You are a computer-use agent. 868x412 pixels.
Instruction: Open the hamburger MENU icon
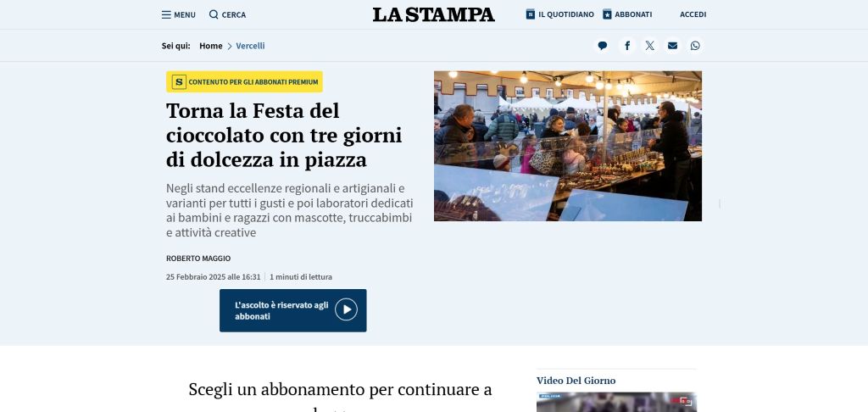click(166, 14)
